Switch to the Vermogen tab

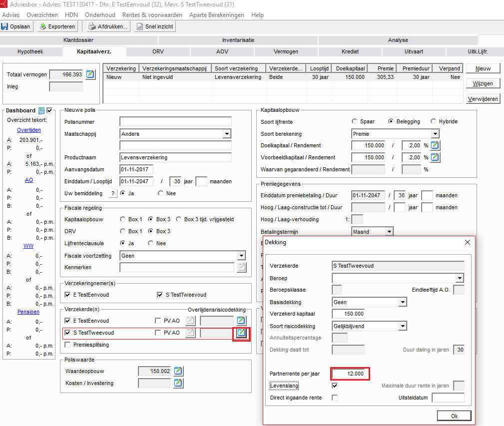point(286,51)
